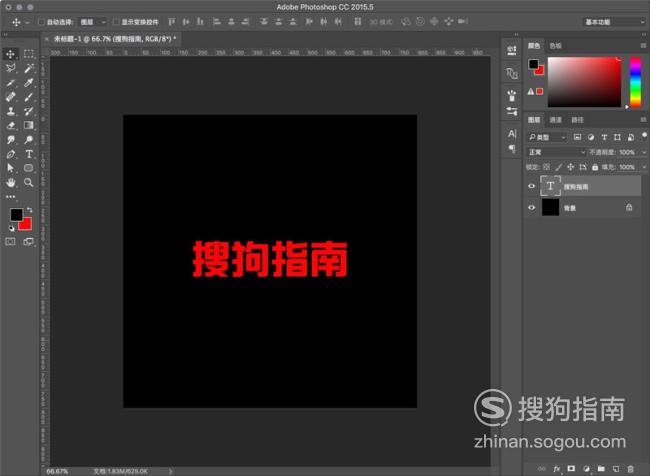Open the 正常 blend mode dropdown
The image size is (650, 476).
click(x=556, y=152)
